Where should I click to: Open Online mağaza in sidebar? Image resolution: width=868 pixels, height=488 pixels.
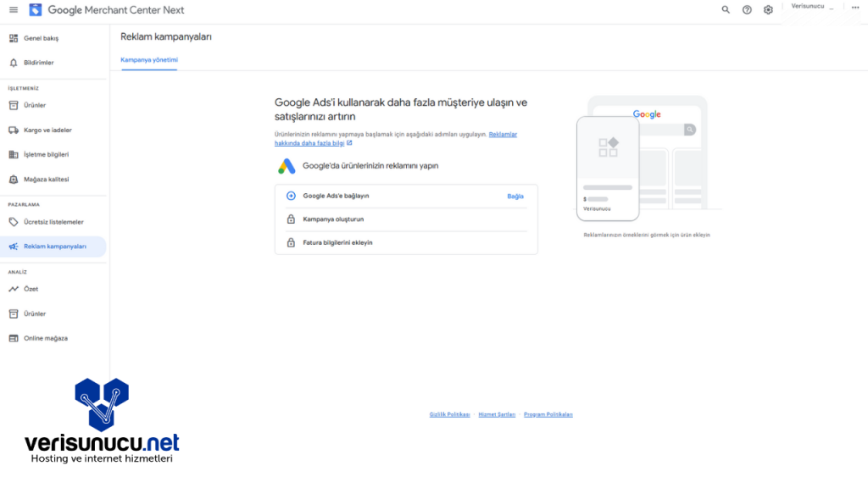[53, 338]
